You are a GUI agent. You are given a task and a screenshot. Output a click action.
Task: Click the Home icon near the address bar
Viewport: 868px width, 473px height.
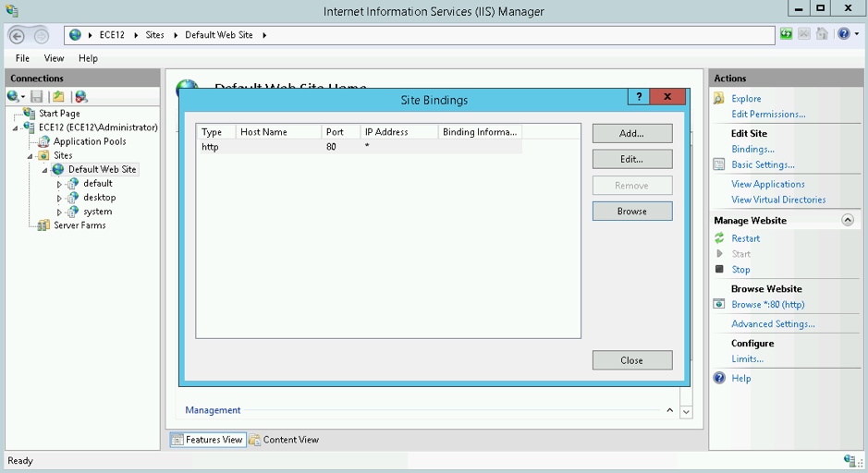(822, 34)
